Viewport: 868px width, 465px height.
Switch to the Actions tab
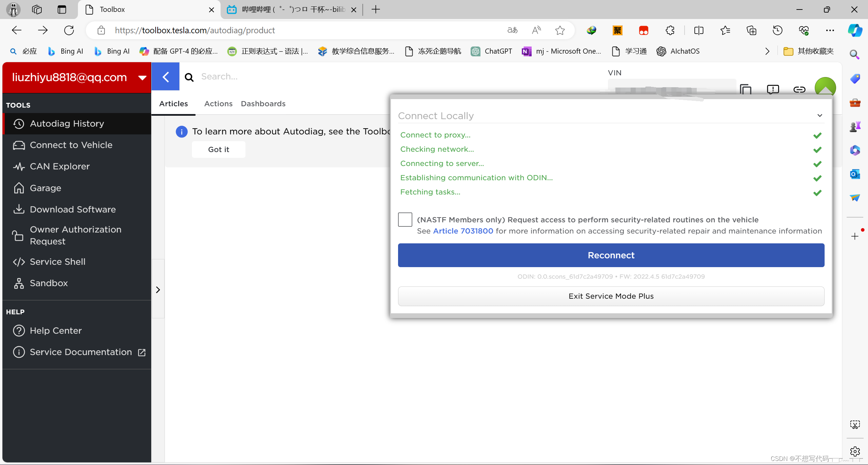click(x=218, y=104)
